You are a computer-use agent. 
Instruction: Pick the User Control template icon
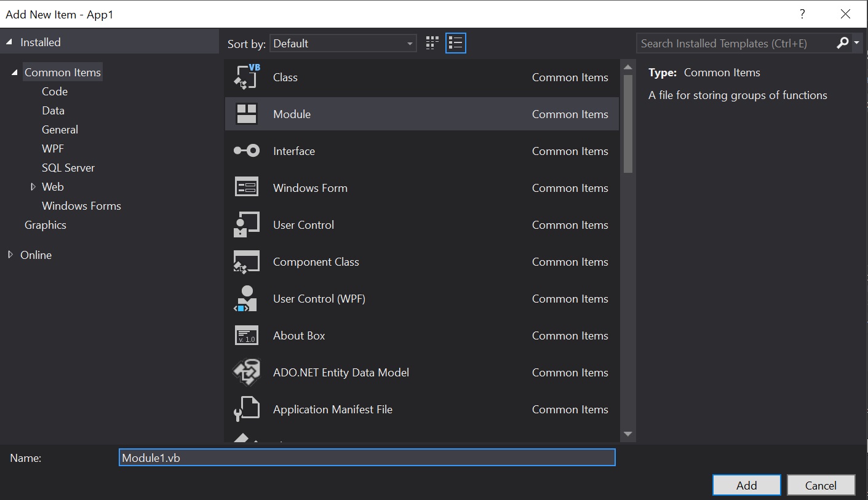pyautogui.click(x=247, y=224)
